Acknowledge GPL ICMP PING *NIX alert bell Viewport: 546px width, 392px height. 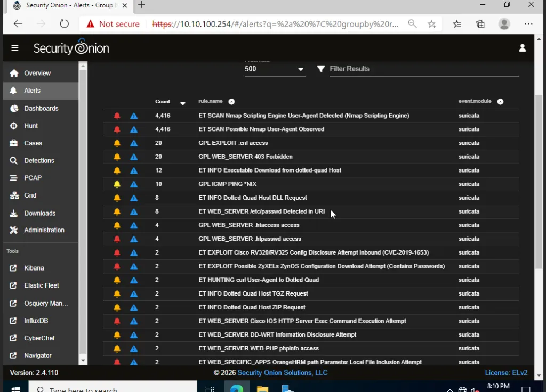(117, 184)
